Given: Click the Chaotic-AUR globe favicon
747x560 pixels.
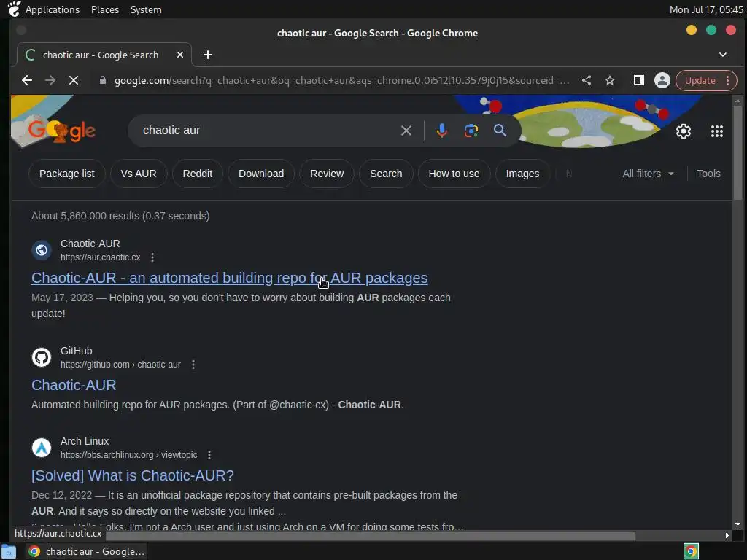Looking at the screenshot, I should [x=42, y=250].
